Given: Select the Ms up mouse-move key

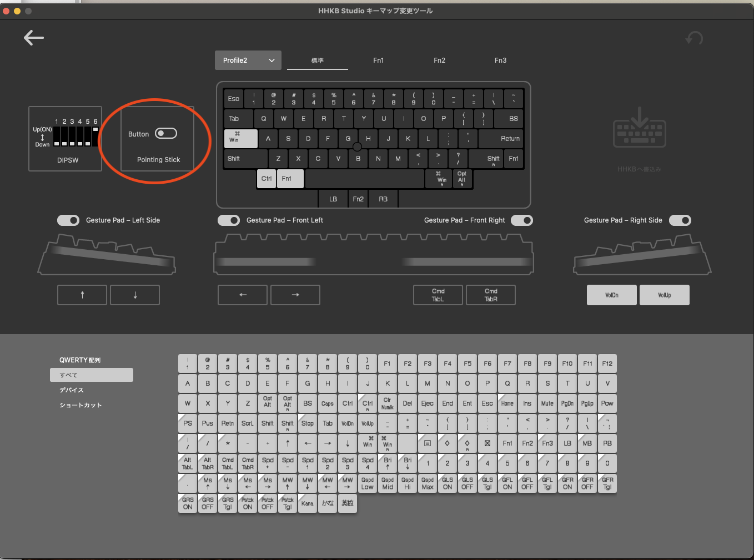Looking at the screenshot, I should point(208,483).
